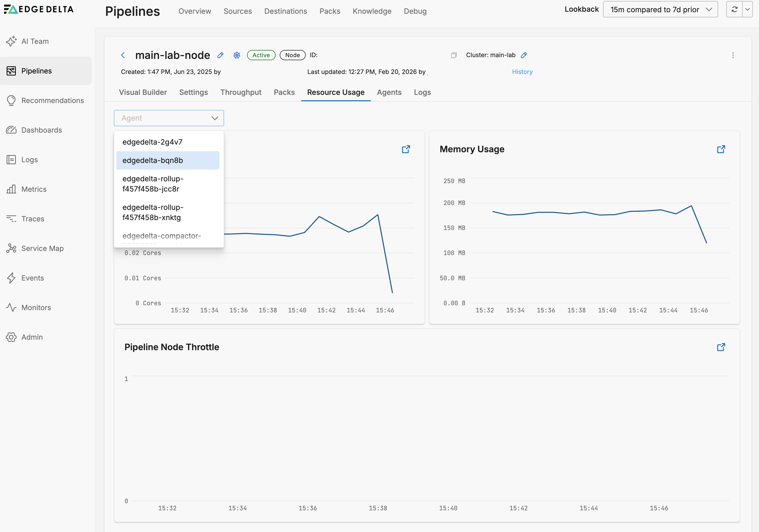
Task: Open the Lookback time range dropdown
Action: pos(660,10)
